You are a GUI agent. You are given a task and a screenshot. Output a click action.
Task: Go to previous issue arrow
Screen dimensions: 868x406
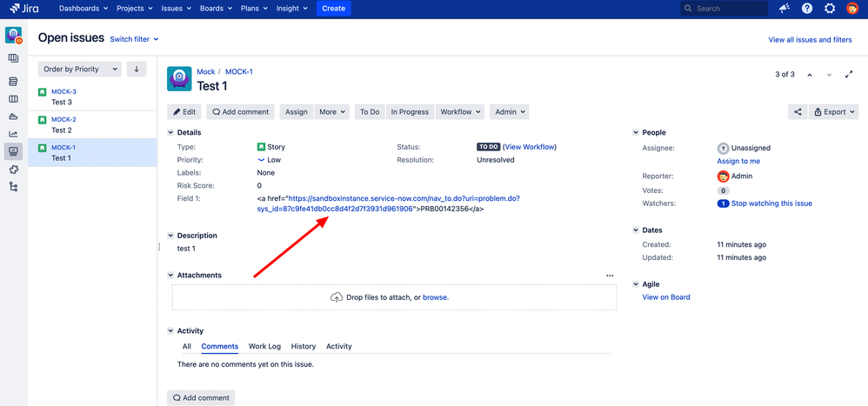coord(810,75)
